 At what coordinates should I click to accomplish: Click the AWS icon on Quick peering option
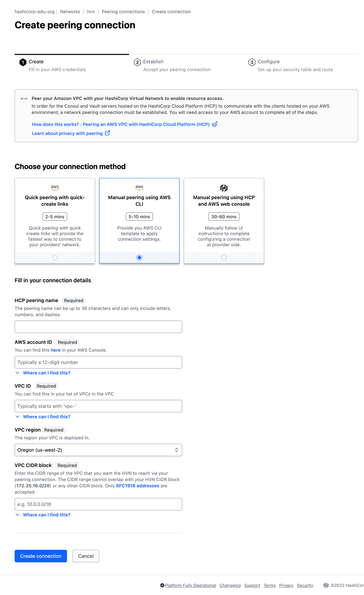[54, 188]
